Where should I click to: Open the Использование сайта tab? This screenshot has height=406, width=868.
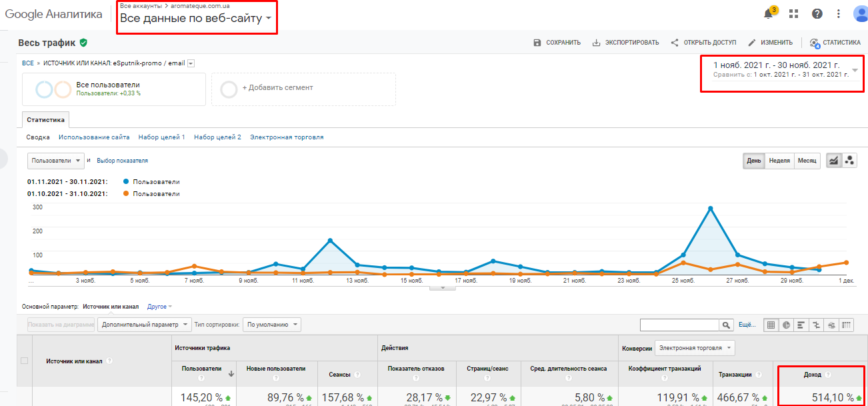[94, 137]
